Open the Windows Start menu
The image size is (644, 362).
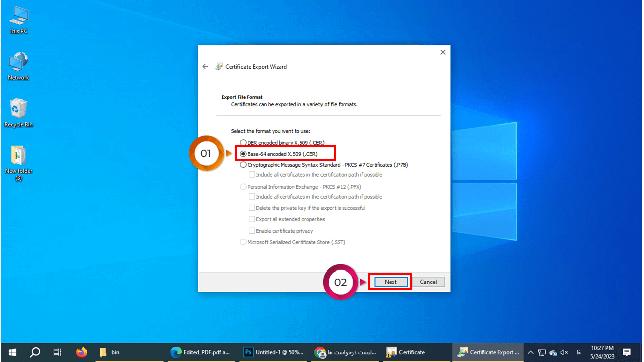[12, 352]
